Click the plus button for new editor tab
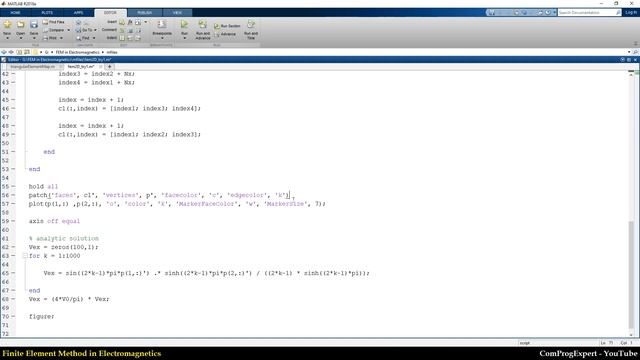 109,67
